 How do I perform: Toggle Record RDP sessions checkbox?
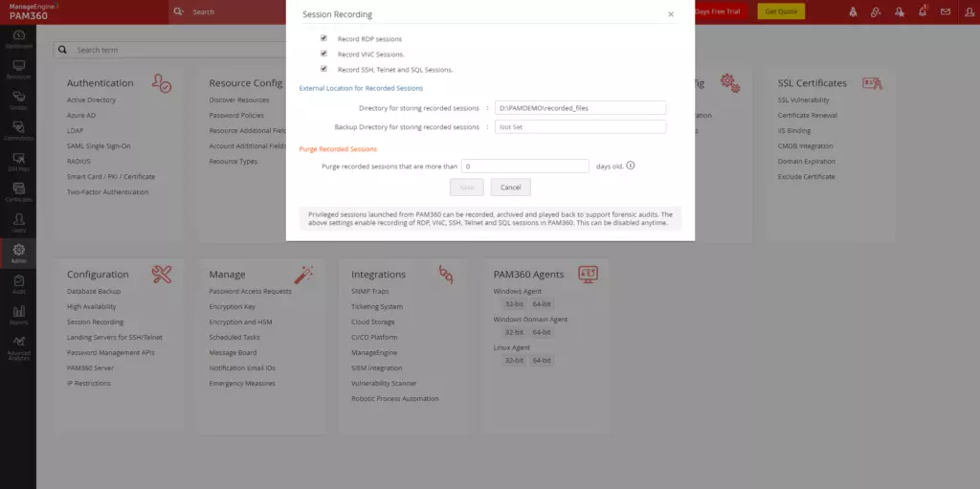323,38
